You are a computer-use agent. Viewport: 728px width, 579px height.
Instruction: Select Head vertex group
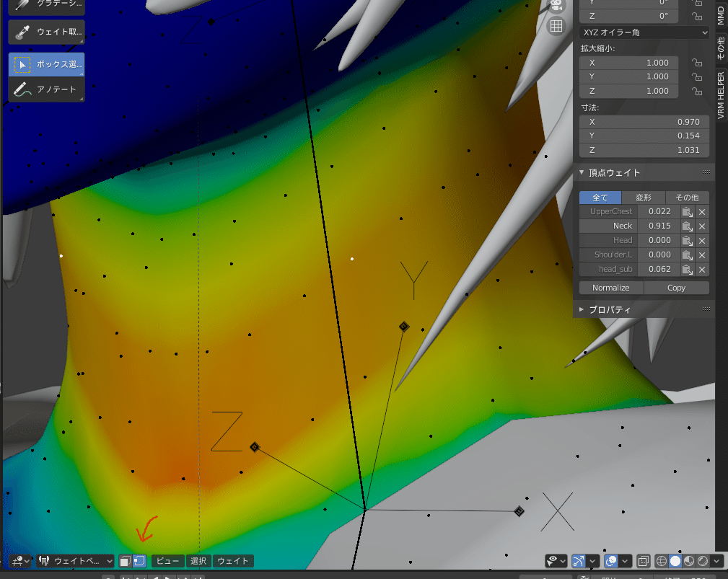608,240
